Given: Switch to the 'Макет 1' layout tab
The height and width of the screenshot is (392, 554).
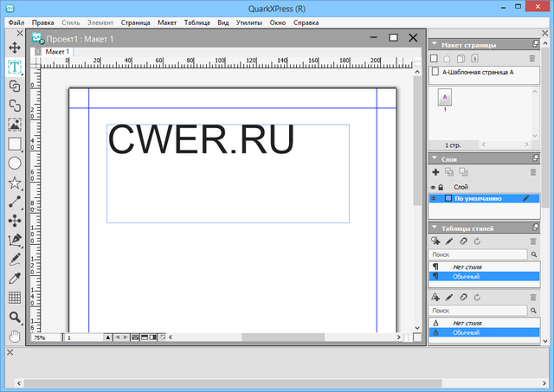Looking at the screenshot, I should click(x=57, y=52).
